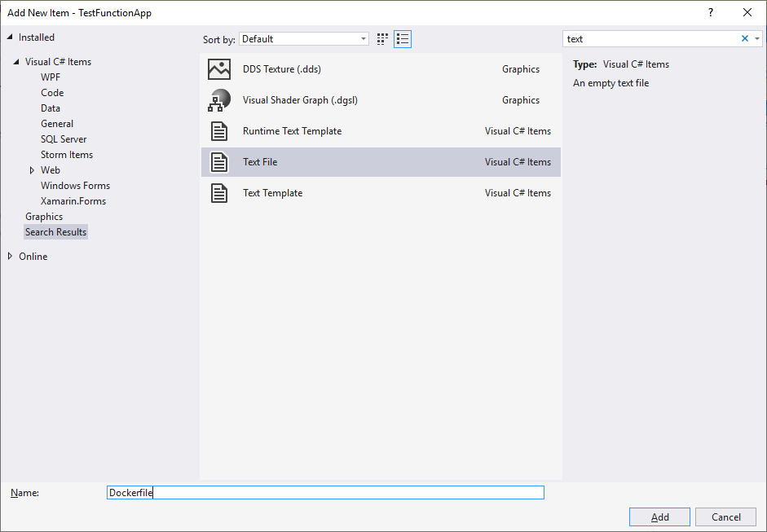
Task: Click the Runtime Text Template document icon
Action: click(x=219, y=131)
